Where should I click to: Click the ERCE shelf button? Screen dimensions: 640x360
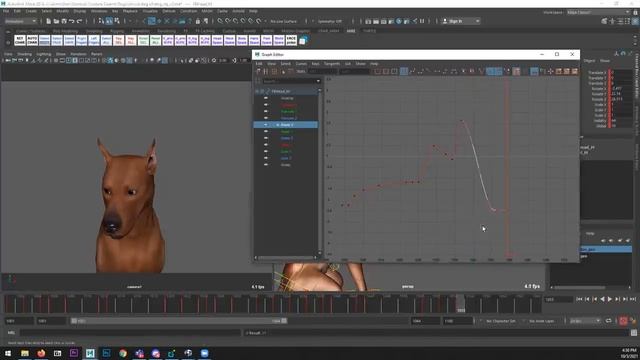pos(291,40)
